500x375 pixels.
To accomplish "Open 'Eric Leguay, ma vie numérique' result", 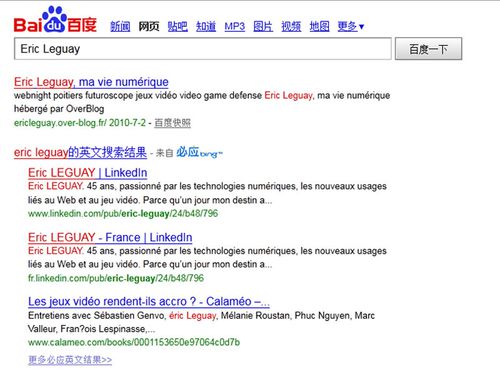I will point(91,82).
